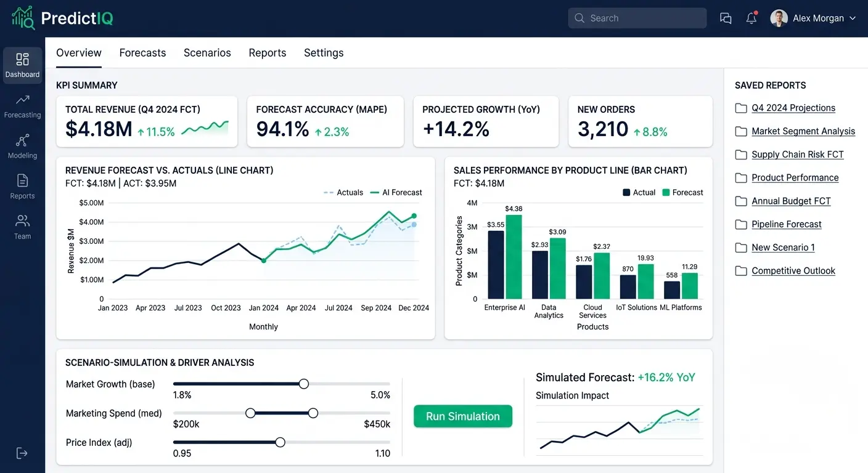Click the PredictIQ logo icon

point(23,18)
